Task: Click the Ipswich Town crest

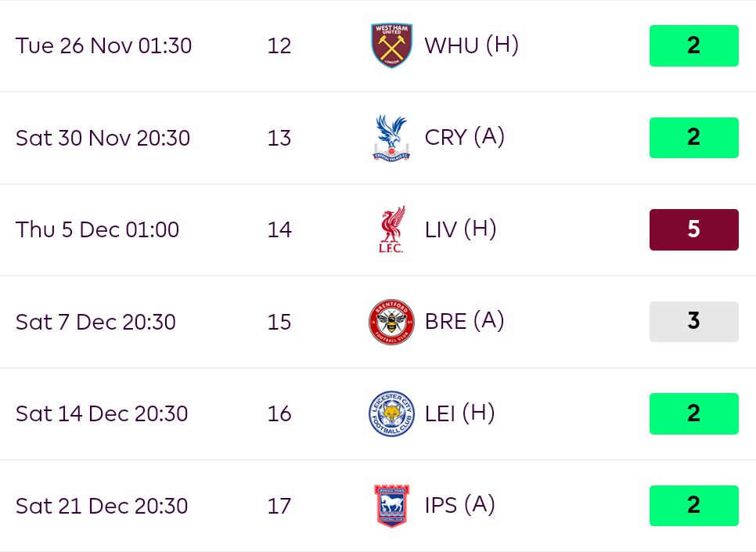Action: pos(391,506)
